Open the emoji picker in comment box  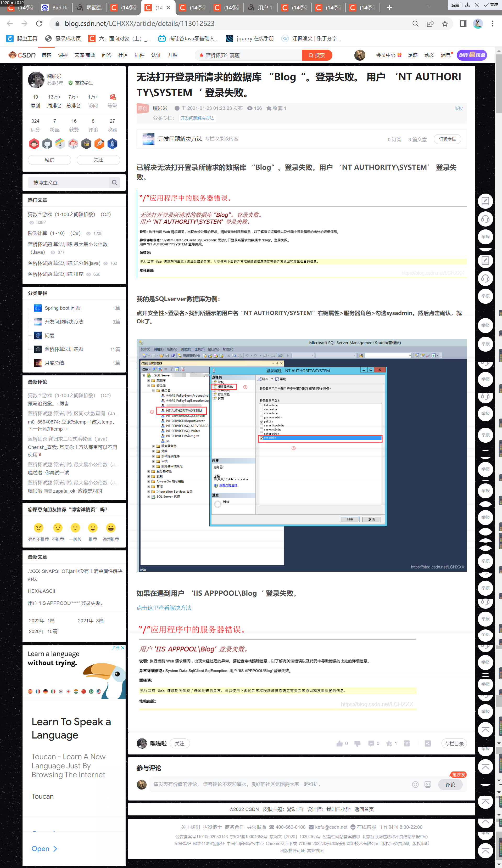[x=415, y=784]
